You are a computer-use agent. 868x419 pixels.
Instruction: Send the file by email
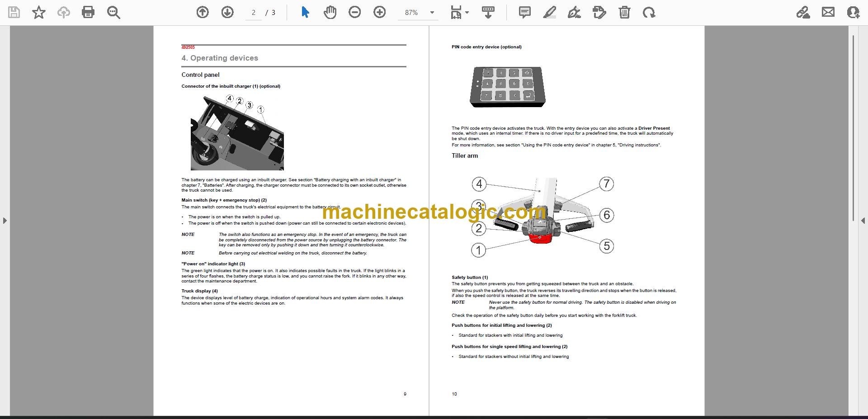[x=828, y=12]
